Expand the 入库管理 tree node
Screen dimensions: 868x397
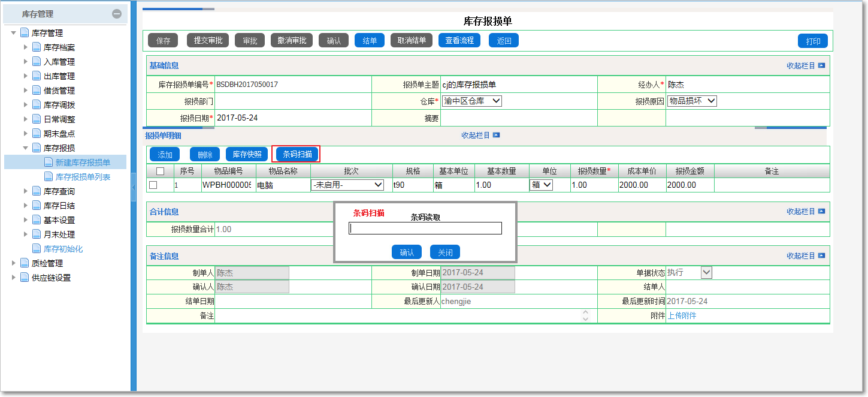click(25, 62)
